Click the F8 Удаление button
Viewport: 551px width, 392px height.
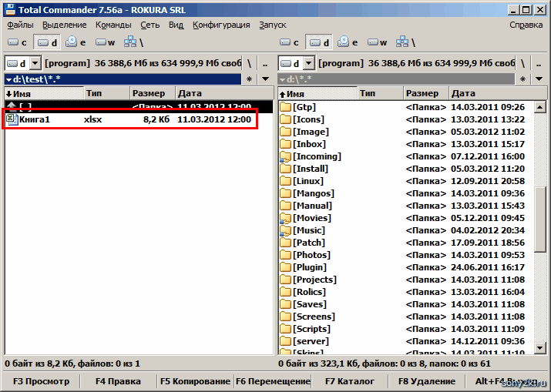(x=427, y=381)
